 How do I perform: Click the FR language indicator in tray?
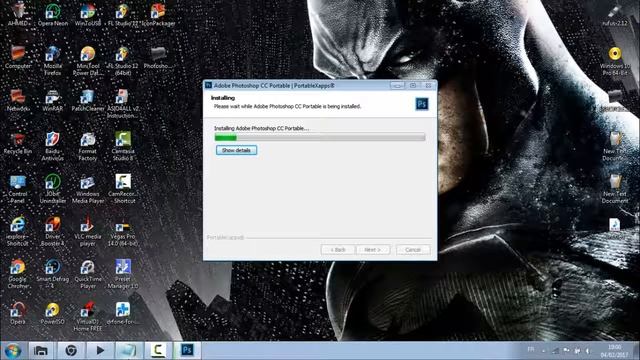click(x=531, y=349)
